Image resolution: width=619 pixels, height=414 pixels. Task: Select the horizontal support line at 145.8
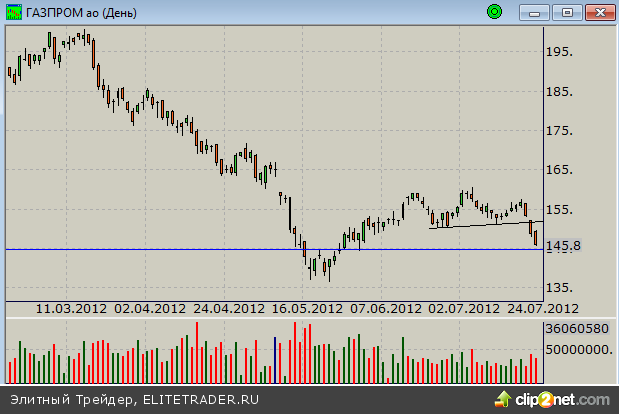tap(200, 248)
